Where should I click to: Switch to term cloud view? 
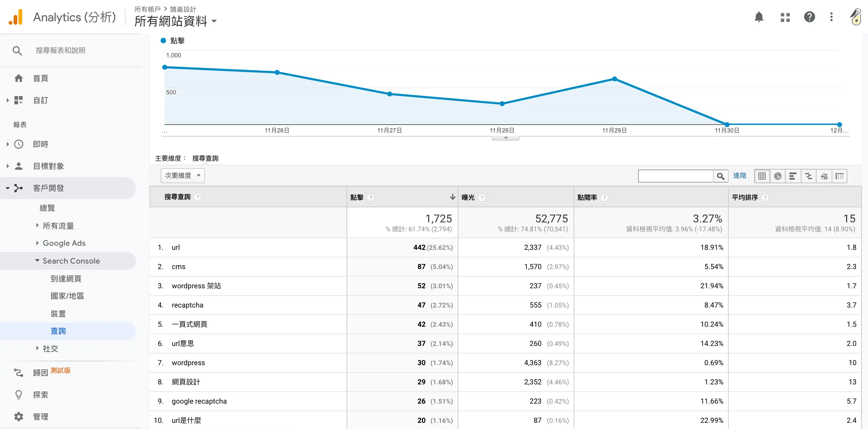824,176
